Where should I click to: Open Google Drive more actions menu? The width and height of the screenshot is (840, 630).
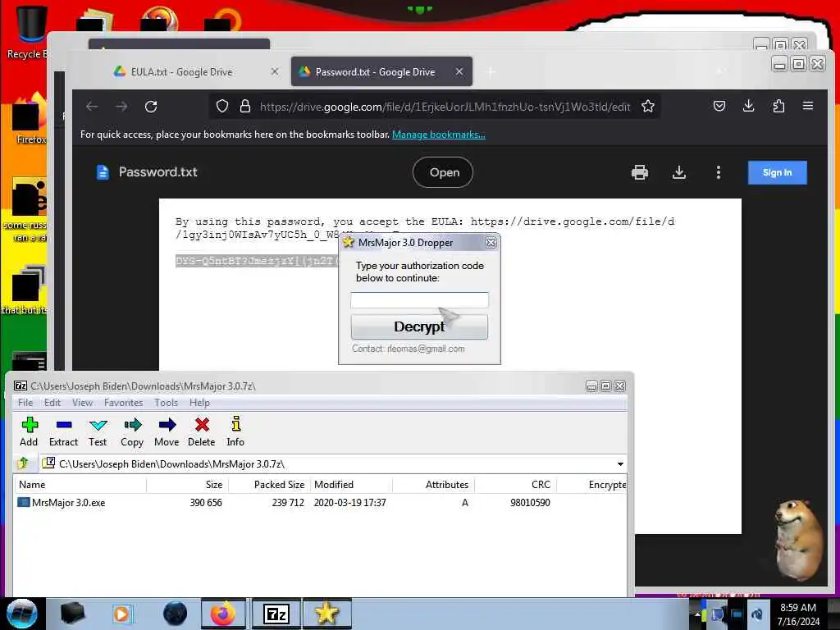719,172
